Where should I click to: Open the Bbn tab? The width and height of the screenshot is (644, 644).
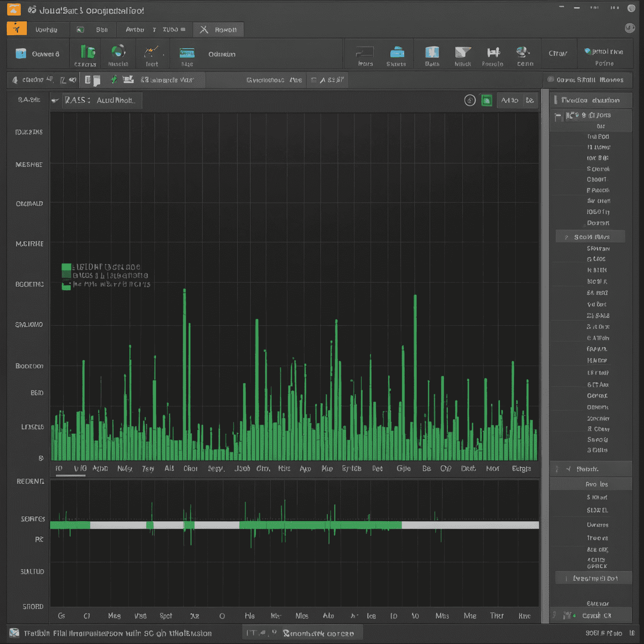pos(101,30)
